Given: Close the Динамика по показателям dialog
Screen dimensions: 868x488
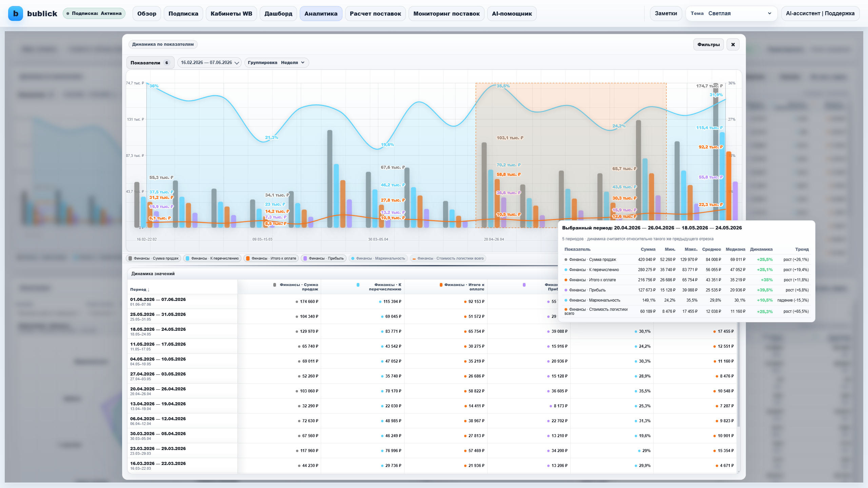Looking at the screenshot, I should [x=733, y=44].
